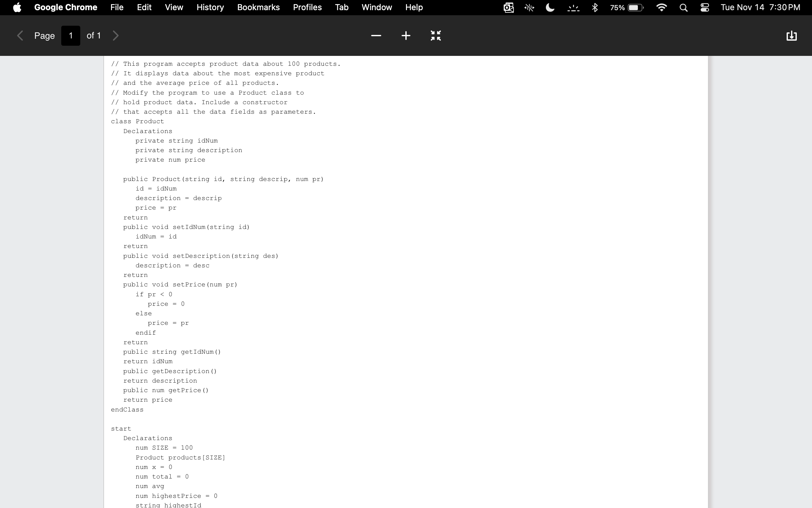Click the muted audio waveform menu bar icon
812x508 pixels.
pos(529,7)
